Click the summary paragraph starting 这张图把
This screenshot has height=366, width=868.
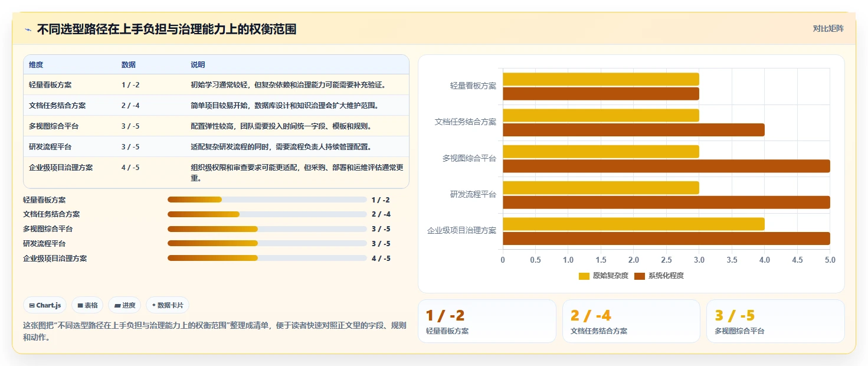[x=215, y=331]
